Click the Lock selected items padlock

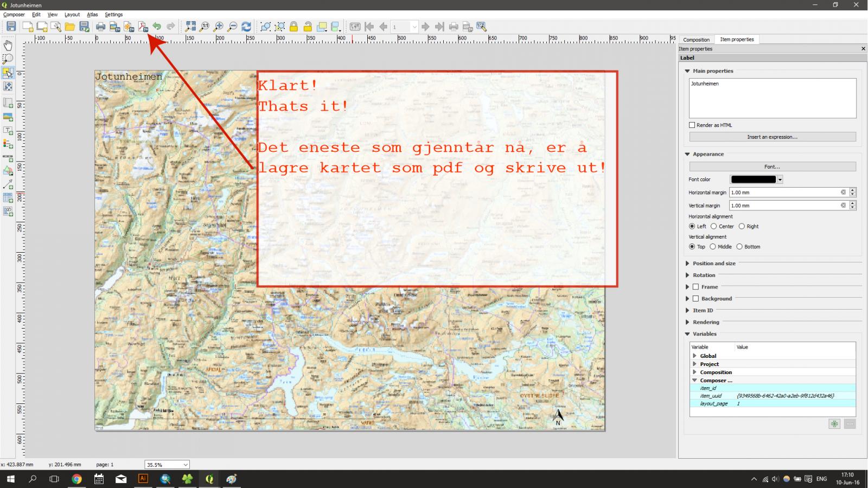click(x=293, y=27)
